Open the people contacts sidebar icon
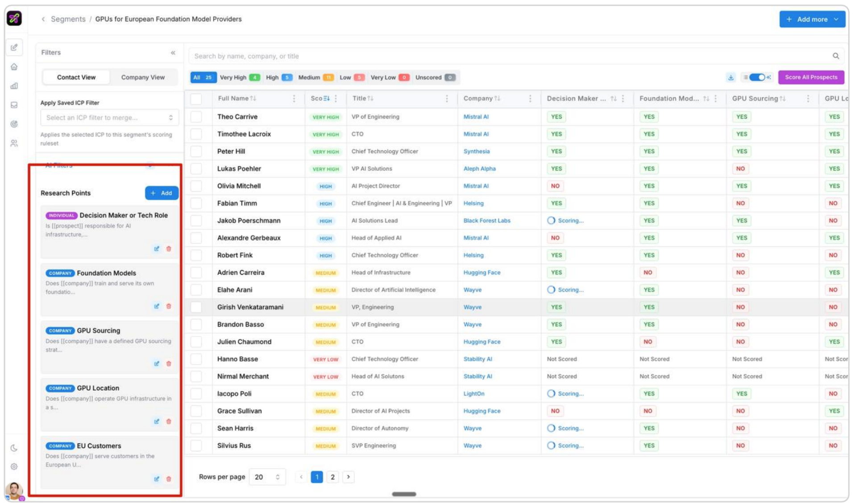The width and height of the screenshot is (855, 504). (x=14, y=143)
